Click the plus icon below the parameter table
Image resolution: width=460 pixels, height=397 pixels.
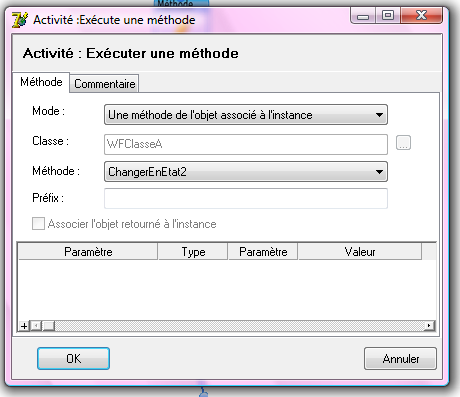(24, 326)
